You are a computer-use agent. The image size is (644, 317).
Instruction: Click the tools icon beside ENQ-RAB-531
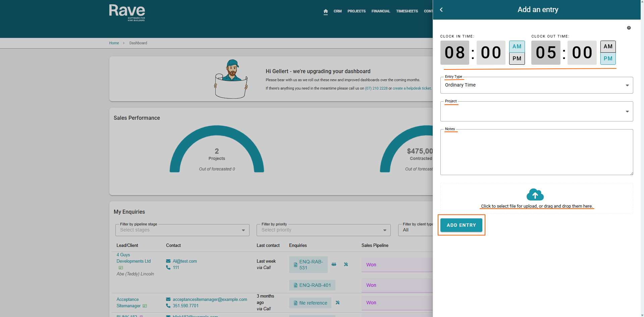point(346,264)
